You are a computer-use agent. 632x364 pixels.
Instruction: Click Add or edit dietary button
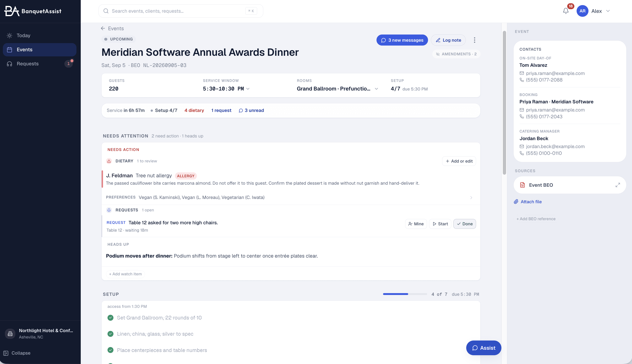coord(459,161)
